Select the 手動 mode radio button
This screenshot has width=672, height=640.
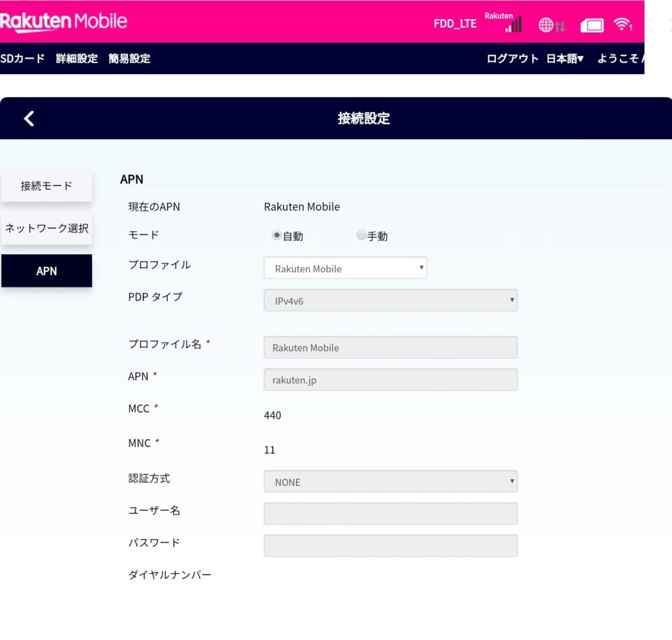[361, 235]
